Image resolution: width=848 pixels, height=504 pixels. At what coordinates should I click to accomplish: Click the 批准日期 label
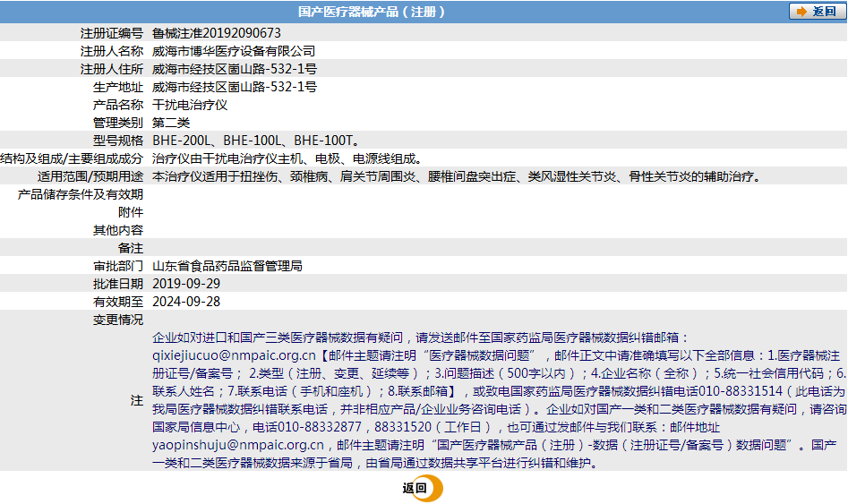click(118, 284)
